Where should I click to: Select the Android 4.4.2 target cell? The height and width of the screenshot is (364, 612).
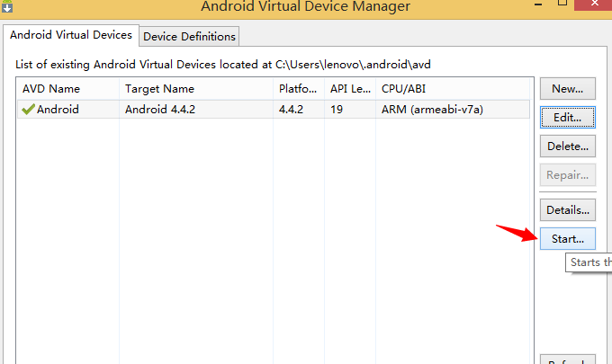click(x=160, y=109)
